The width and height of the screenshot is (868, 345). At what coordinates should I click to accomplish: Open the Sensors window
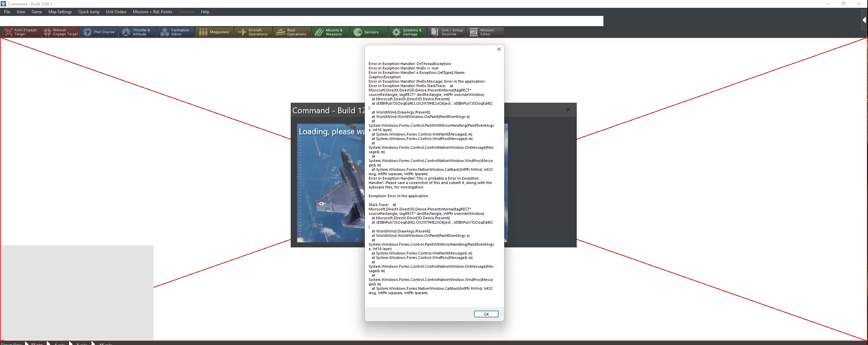369,32
